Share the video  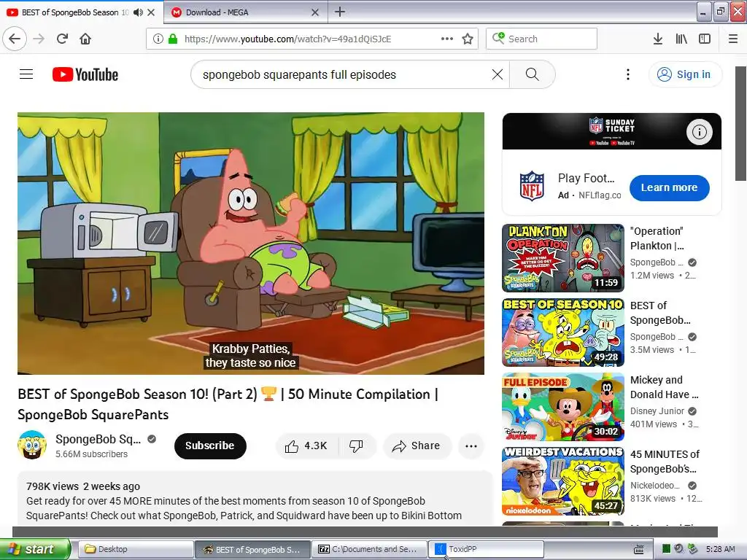(x=417, y=446)
